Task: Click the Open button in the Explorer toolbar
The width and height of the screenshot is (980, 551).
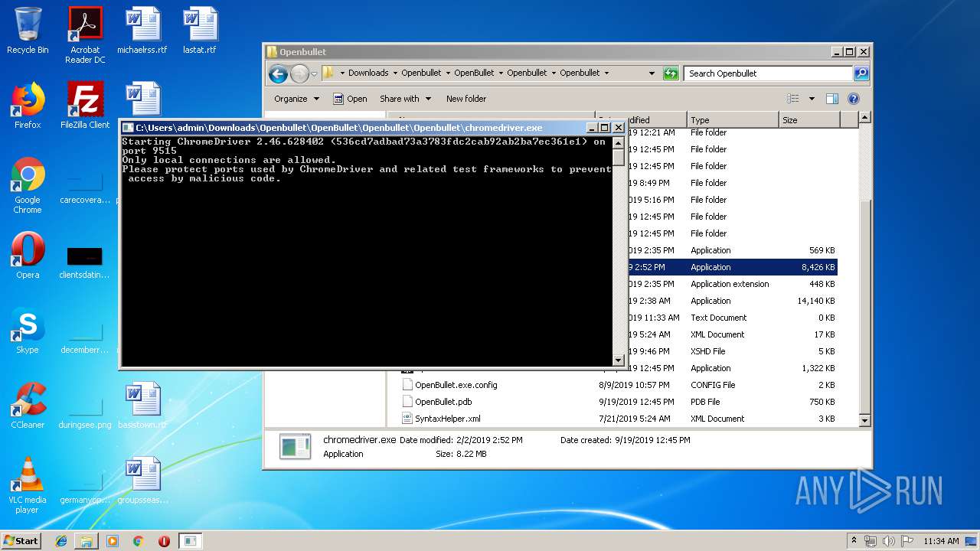Action: click(x=350, y=99)
